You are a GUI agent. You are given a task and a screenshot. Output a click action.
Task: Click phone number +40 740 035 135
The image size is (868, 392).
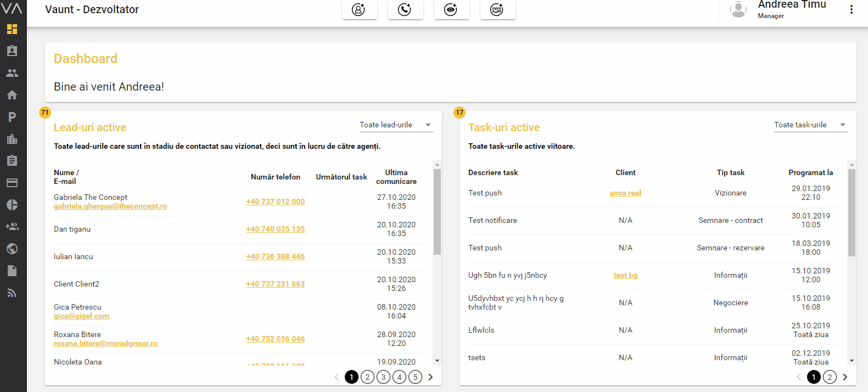click(275, 229)
